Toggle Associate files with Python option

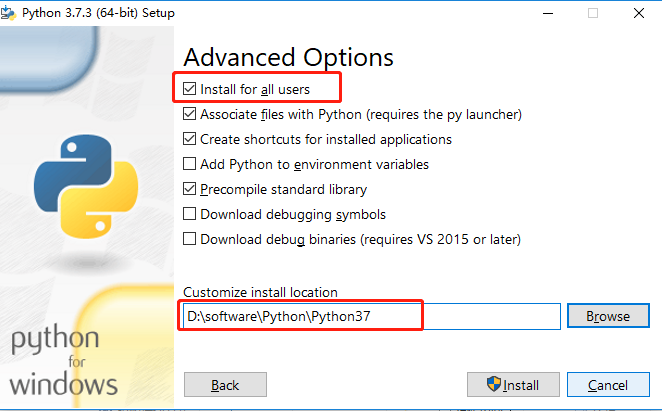pyautogui.click(x=190, y=115)
